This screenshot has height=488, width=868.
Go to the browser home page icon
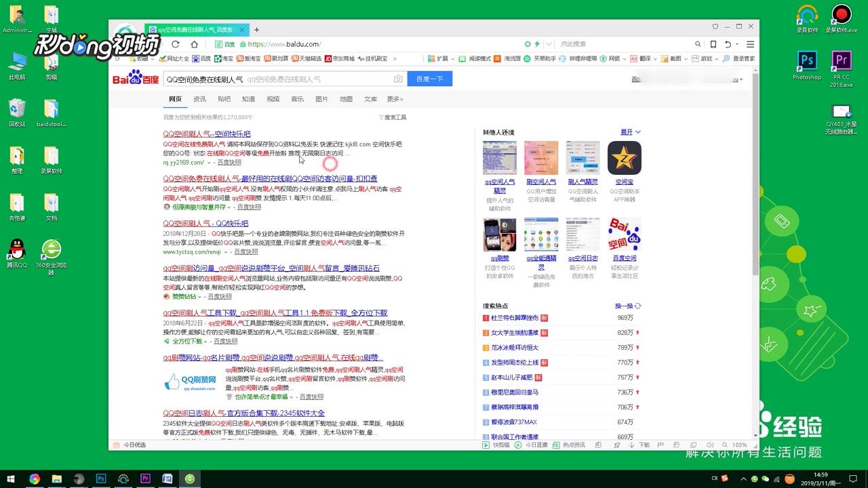click(194, 44)
